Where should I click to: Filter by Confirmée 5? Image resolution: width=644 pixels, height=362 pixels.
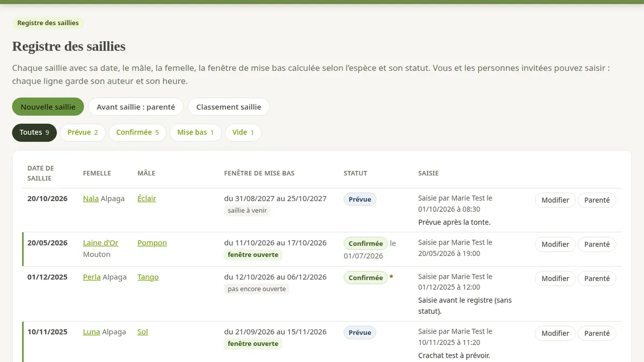[137, 132]
